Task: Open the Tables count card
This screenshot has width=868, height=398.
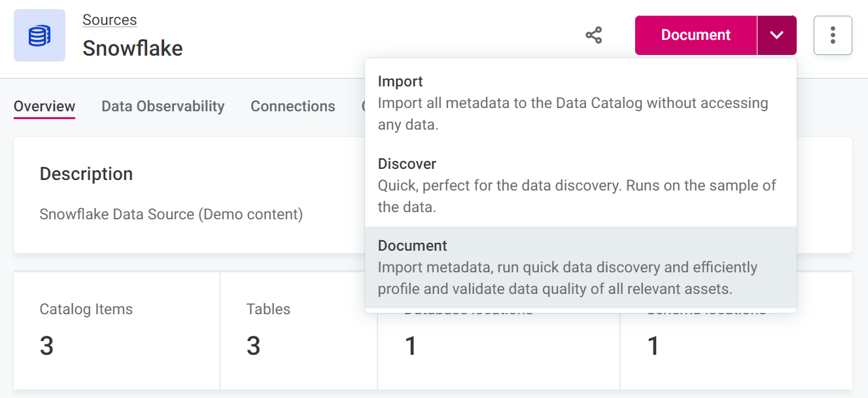Action: point(298,331)
